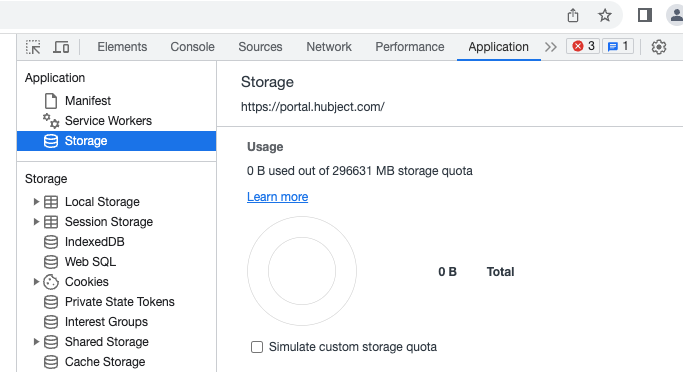Expand the Session Storage node
683x372 pixels.
coord(36,222)
